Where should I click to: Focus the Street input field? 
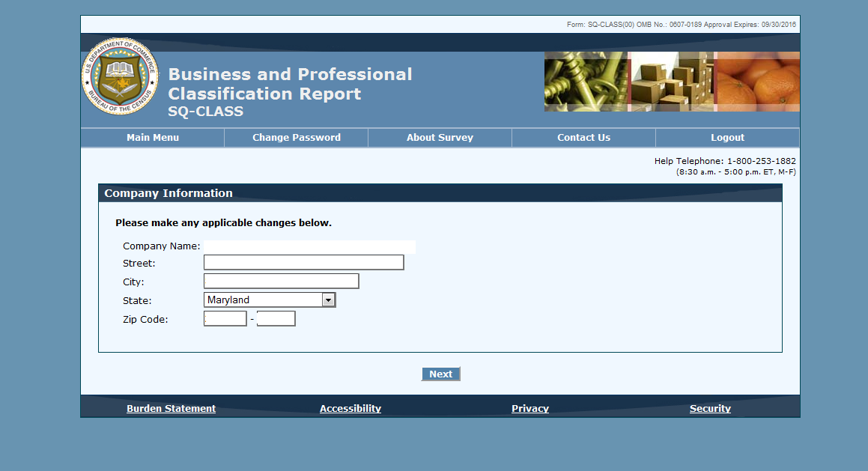pos(303,263)
